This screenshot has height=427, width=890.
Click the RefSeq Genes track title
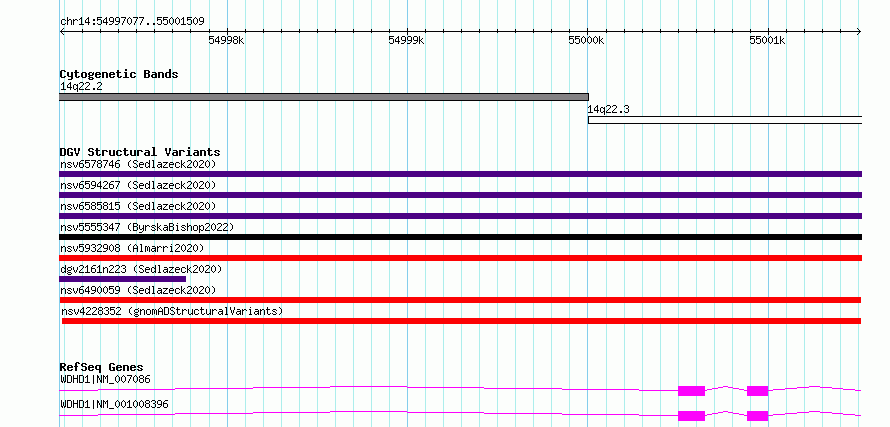pos(101,367)
